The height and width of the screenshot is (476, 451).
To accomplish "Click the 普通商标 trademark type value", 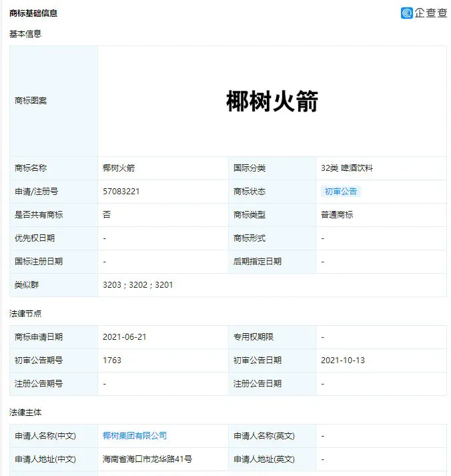I will click(337, 215).
